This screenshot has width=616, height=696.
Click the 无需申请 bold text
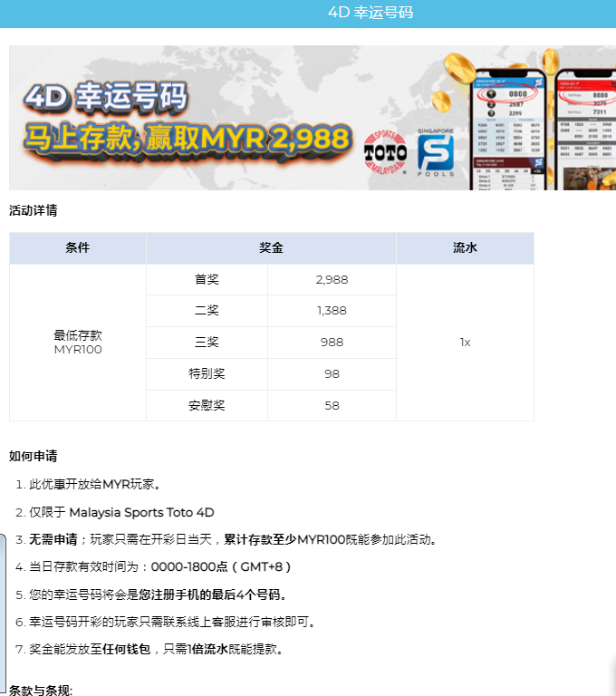[x=53, y=539]
